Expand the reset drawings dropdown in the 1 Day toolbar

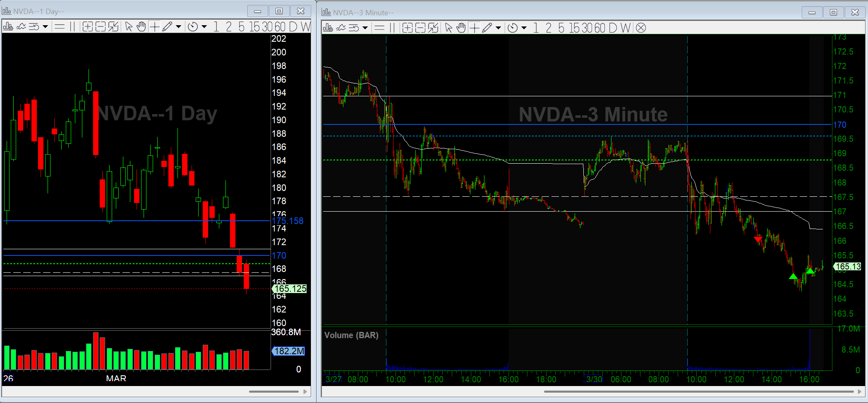45,27
